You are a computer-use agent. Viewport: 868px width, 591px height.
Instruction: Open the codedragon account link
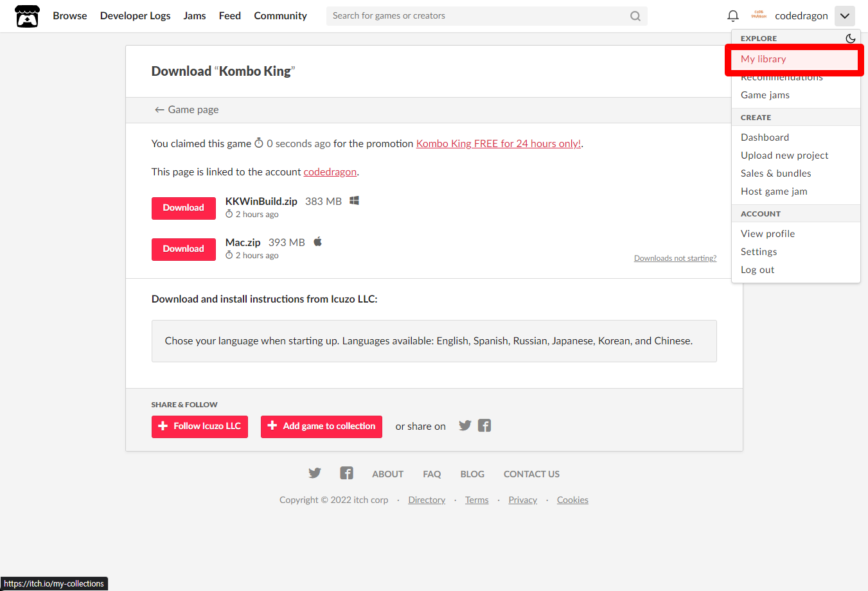pos(330,172)
